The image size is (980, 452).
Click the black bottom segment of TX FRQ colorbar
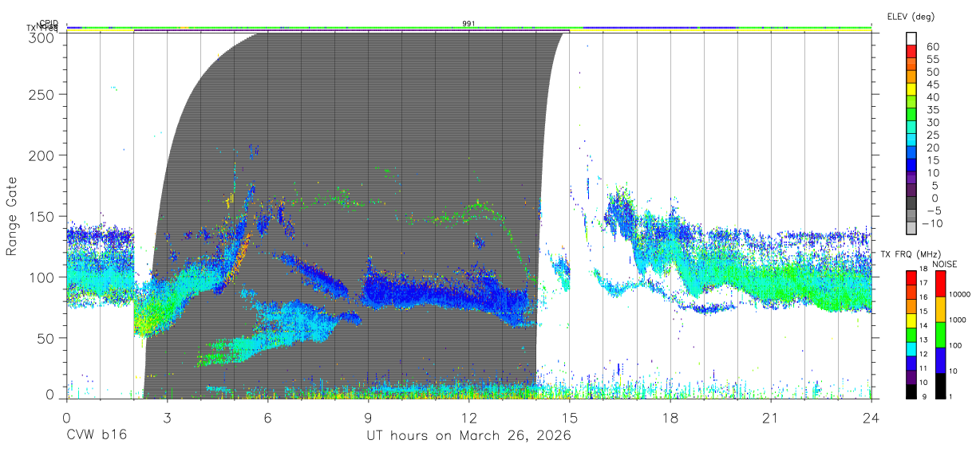[x=911, y=391]
